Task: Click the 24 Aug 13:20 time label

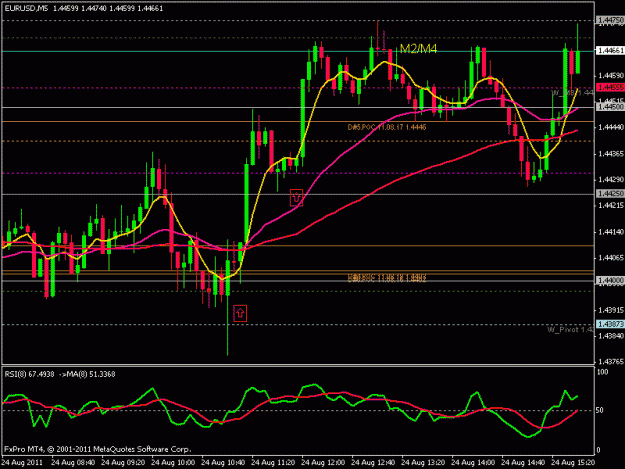Action: click(423, 463)
